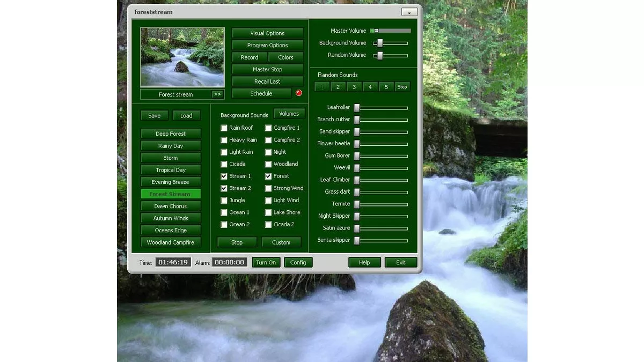The width and height of the screenshot is (644, 362).
Task: Select random sound bank 5
Action: 386,86
